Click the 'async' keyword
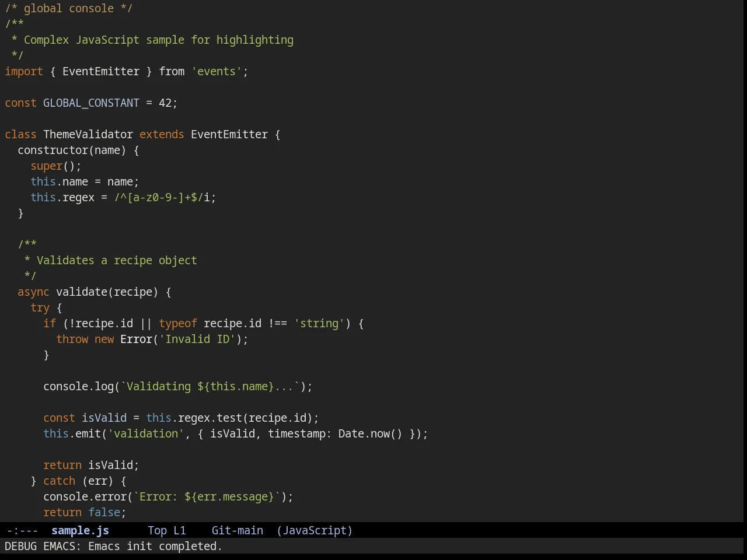747x560 pixels. click(33, 292)
